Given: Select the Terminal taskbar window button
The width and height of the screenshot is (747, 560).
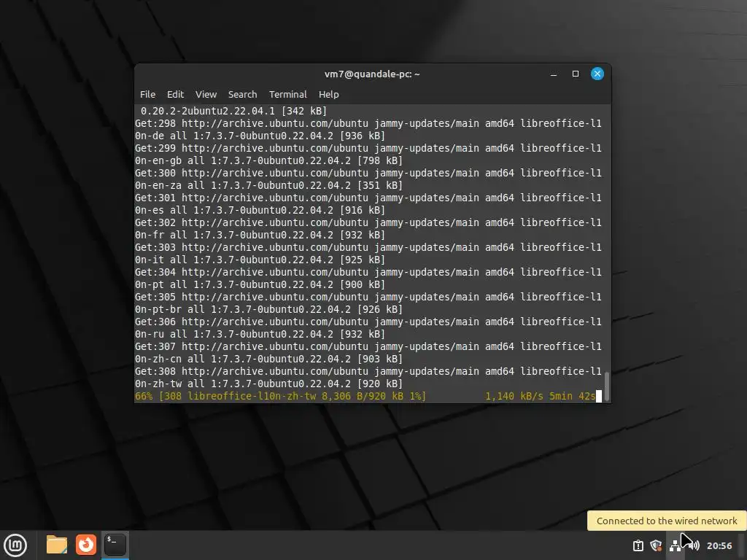Looking at the screenshot, I should click(115, 545).
